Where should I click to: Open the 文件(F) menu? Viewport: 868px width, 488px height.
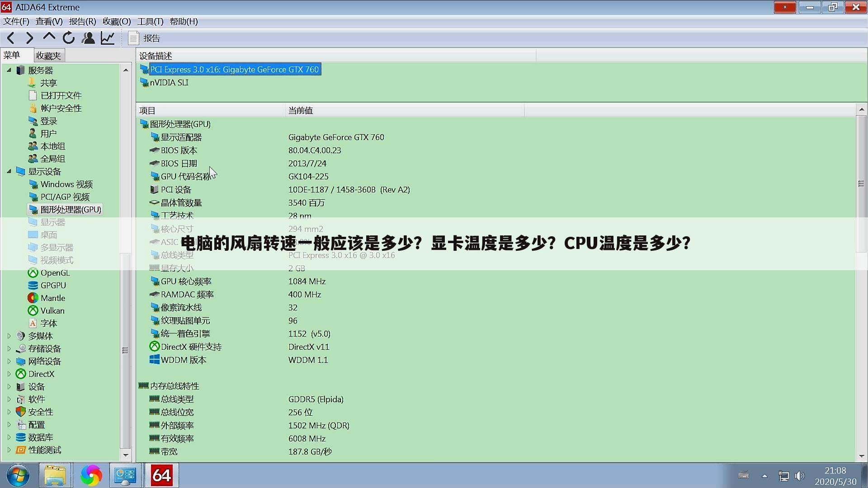[16, 21]
